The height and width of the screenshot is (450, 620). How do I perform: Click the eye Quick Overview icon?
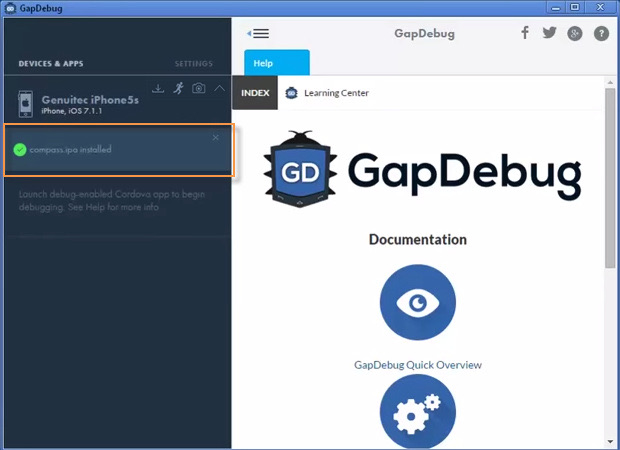tap(417, 303)
